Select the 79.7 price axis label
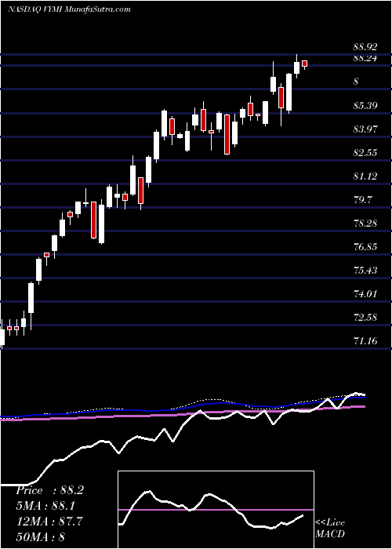 [x=362, y=200]
